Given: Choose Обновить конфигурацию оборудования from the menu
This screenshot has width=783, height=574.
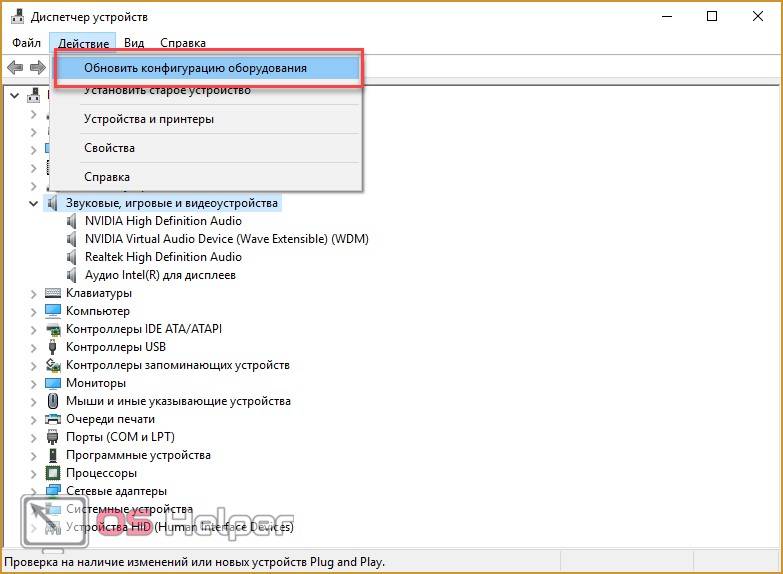Looking at the screenshot, I should 195,68.
